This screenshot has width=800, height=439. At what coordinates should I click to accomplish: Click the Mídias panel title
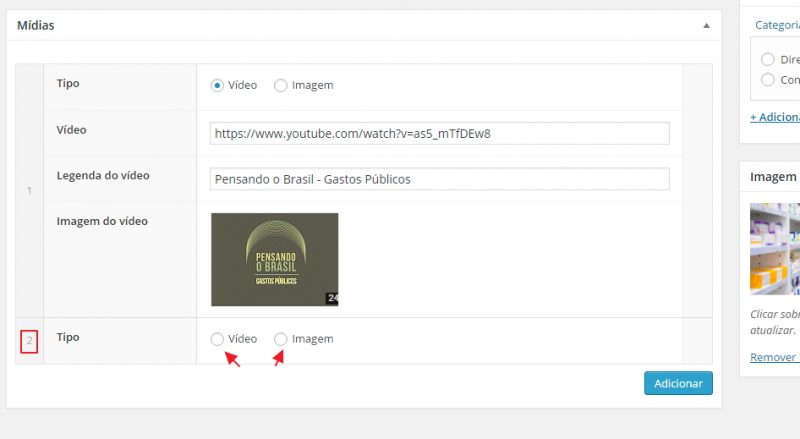[x=36, y=25]
